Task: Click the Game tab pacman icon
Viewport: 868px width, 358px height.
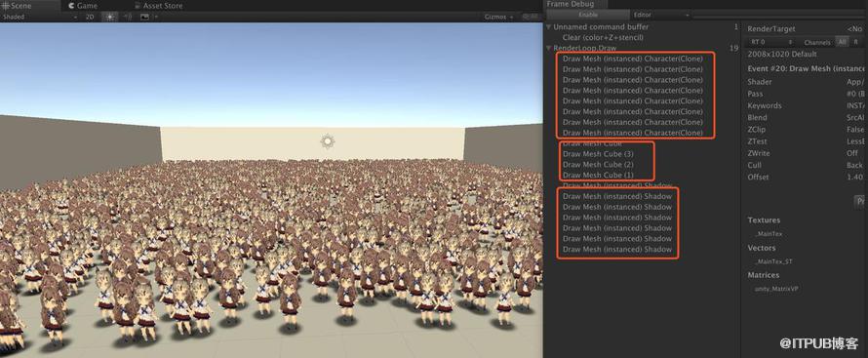Action: point(72,6)
